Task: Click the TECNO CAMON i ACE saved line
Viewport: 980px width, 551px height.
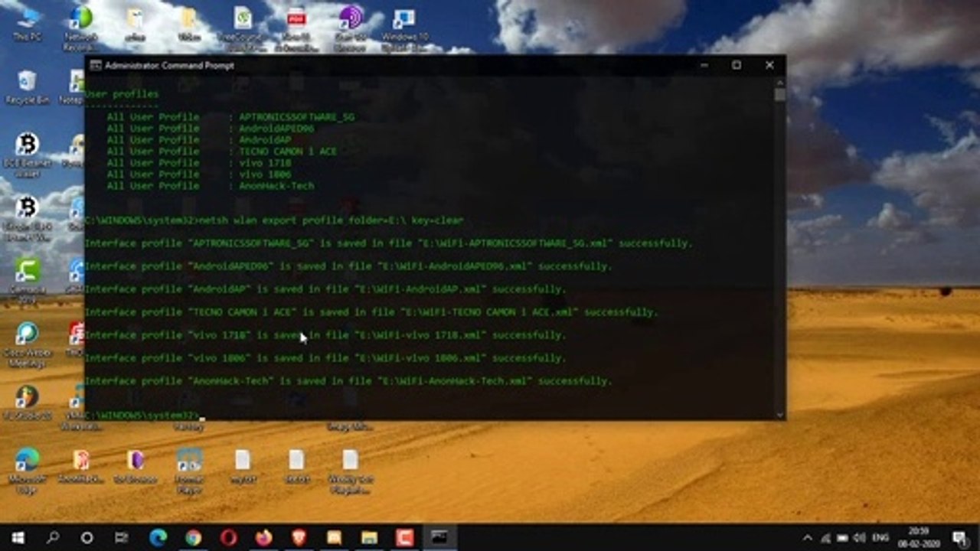Action: coord(371,312)
